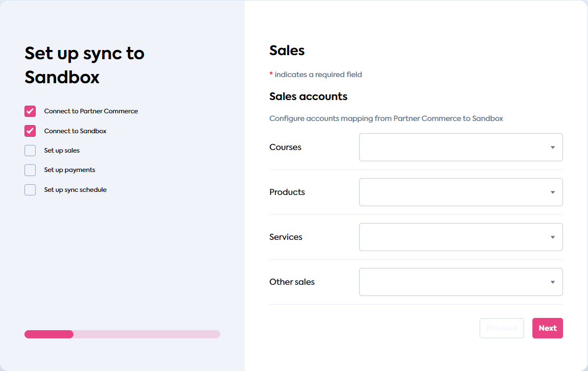The width and height of the screenshot is (588, 371).
Task: Click the Other sales caret icon
Action: (552, 282)
